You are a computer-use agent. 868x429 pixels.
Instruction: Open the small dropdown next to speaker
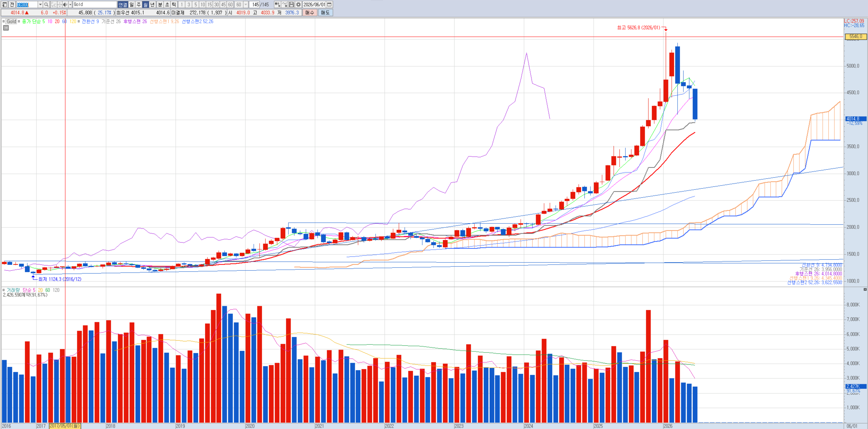pyautogui.click(x=71, y=4)
